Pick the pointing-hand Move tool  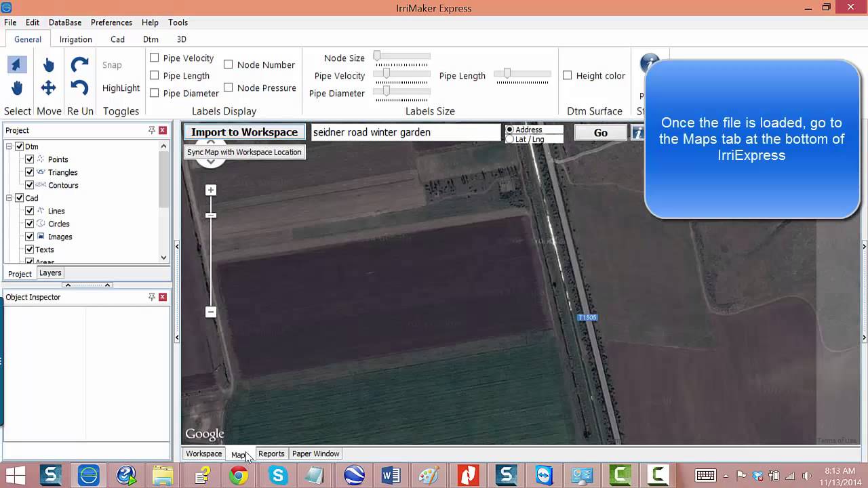pyautogui.click(x=48, y=65)
